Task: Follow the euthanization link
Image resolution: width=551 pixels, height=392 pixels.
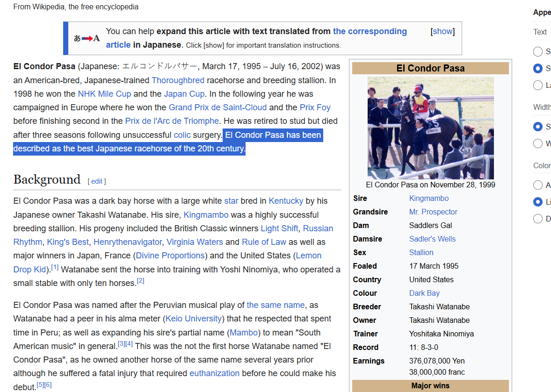Action: pyautogui.click(x=214, y=373)
